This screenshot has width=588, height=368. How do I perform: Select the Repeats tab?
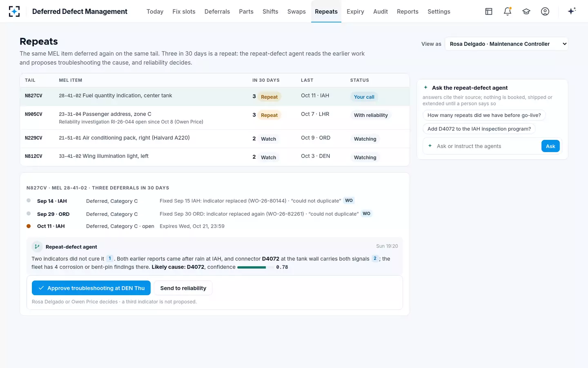pyautogui.click(x=326, y=11)
